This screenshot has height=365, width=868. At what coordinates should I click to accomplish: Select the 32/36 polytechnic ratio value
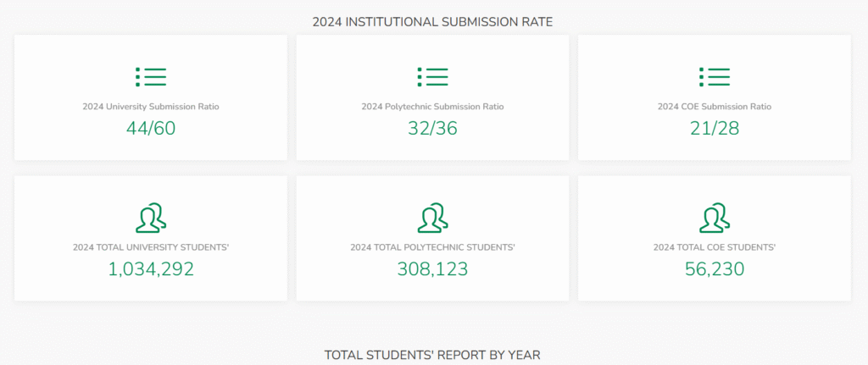pos(432,129)
